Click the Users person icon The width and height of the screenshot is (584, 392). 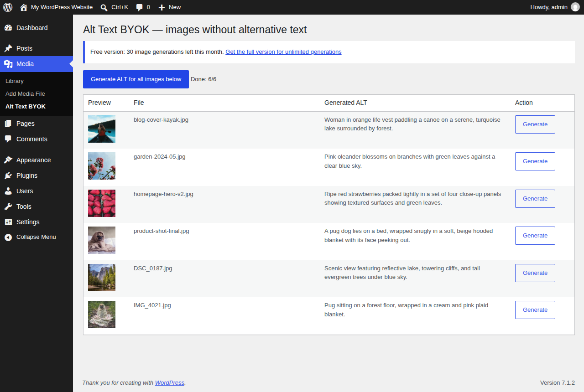[x=8, y=191]
